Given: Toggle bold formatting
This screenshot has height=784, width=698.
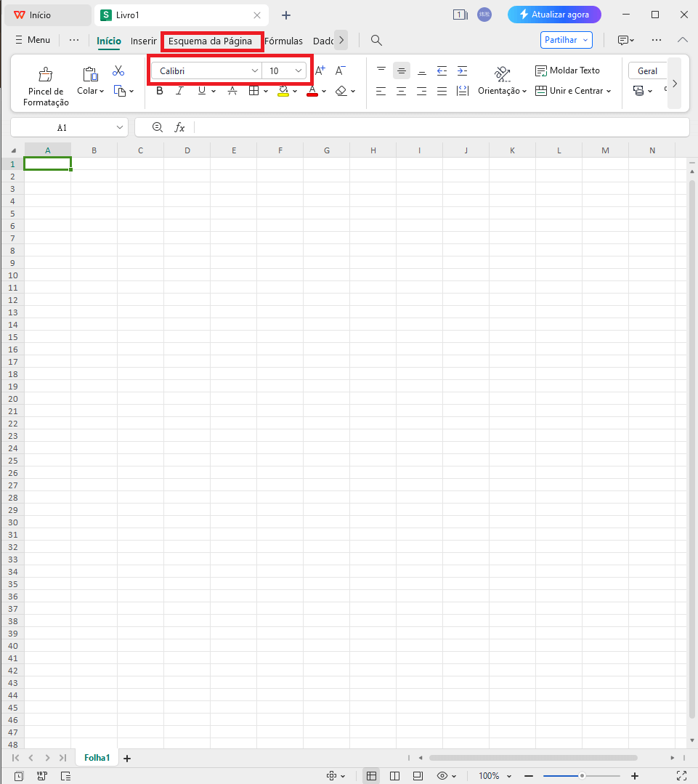Looking at the screenshot, I should point(160,91).
